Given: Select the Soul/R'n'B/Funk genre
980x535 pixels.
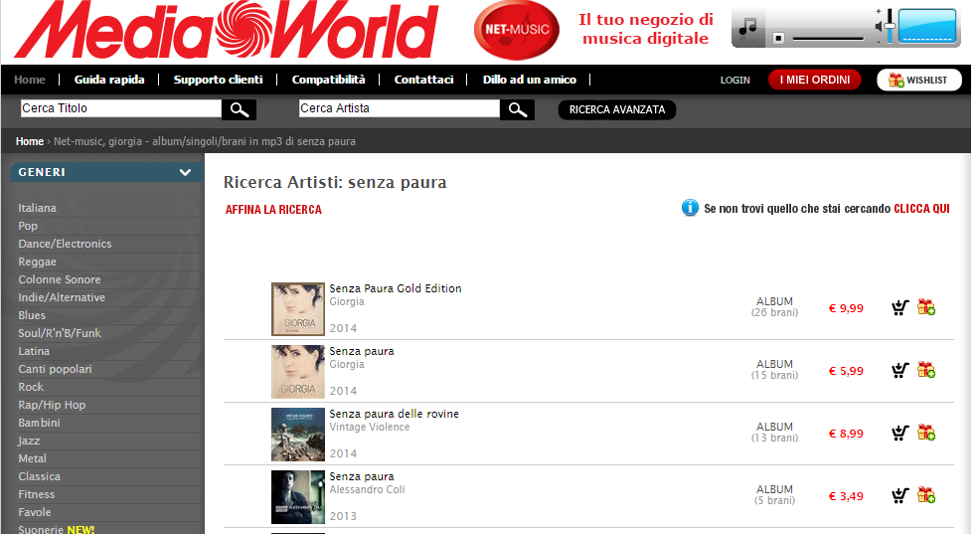Looking at the screenshot, I should point(60,333).
